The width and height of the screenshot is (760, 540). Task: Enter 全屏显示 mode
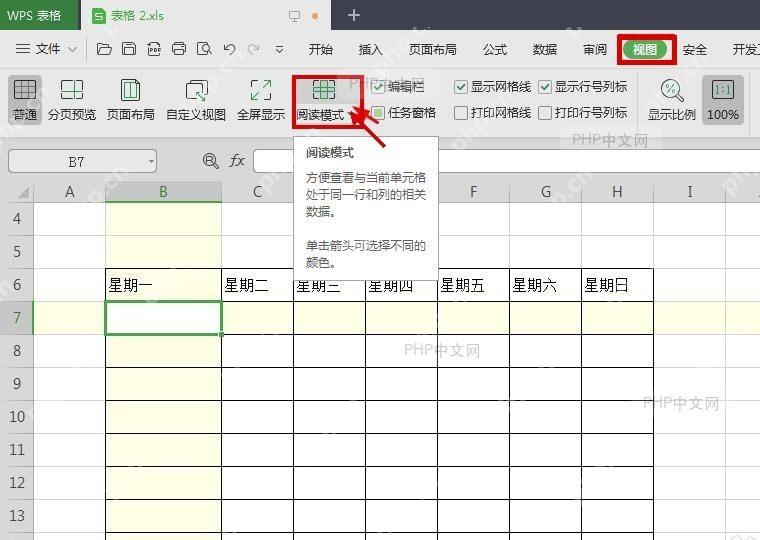click(x=261, y=100)
